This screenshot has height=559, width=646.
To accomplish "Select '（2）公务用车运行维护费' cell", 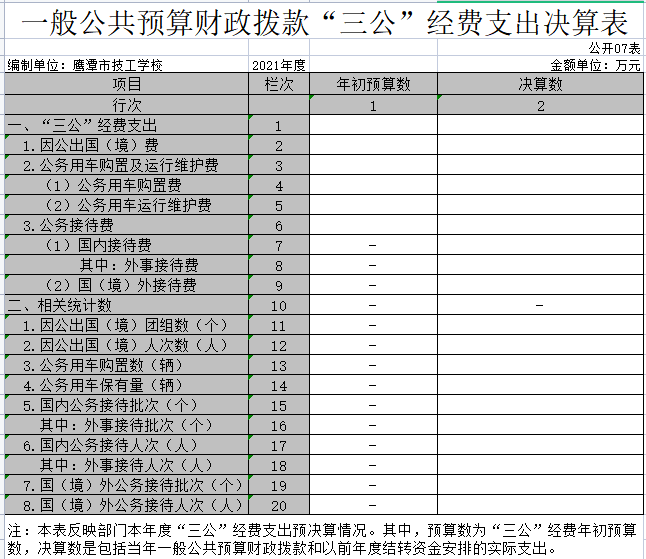I will (126, 205).
